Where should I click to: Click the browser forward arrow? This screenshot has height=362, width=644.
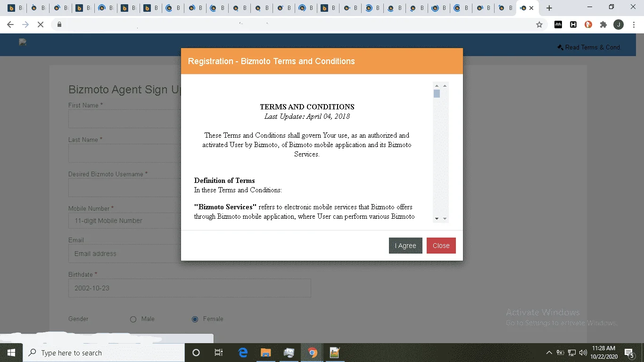click(x=25, y=25)
